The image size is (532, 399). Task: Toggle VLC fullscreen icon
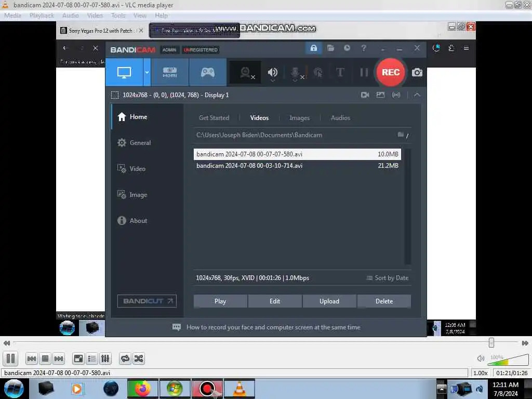(x=78, y=358)
